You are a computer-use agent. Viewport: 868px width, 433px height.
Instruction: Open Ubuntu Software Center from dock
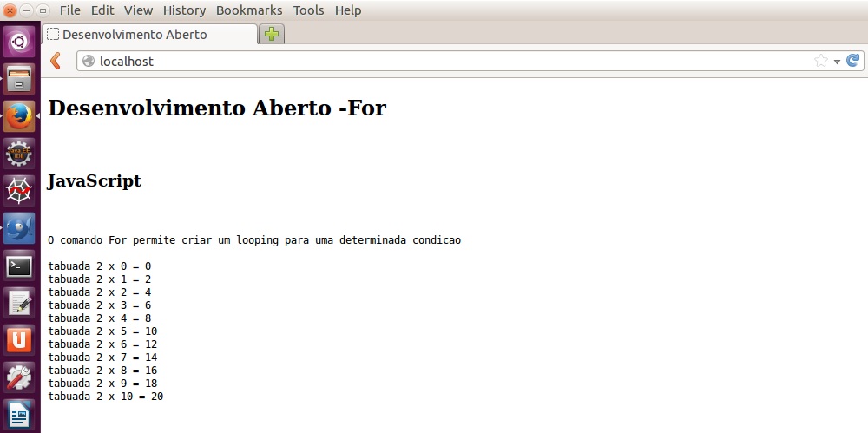(19, 339)
